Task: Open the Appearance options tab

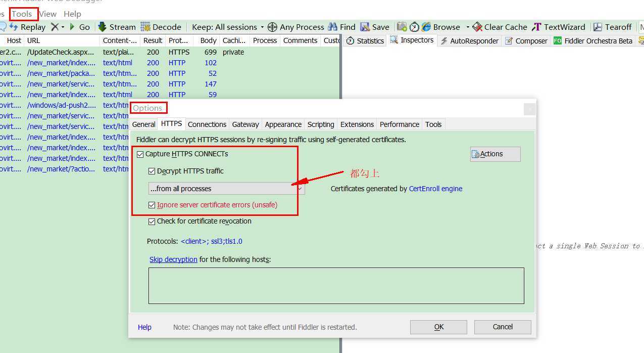Action: [x=283, y=124]
